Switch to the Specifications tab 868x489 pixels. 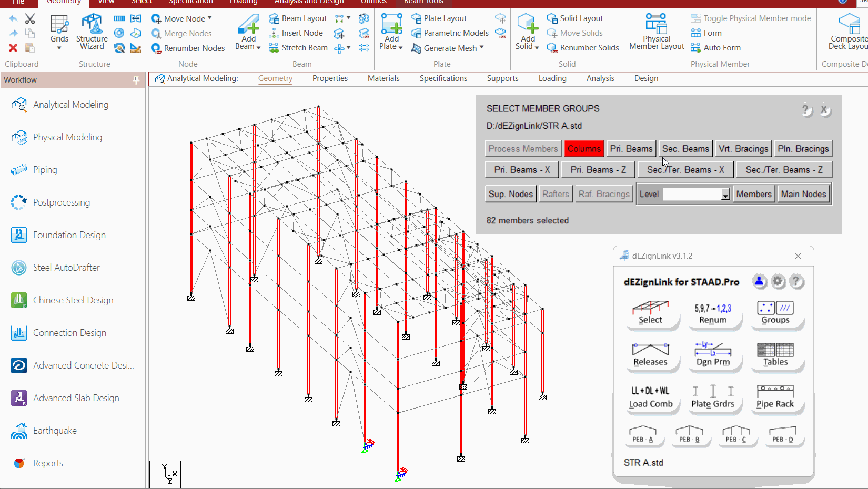(x=443, y=78)
